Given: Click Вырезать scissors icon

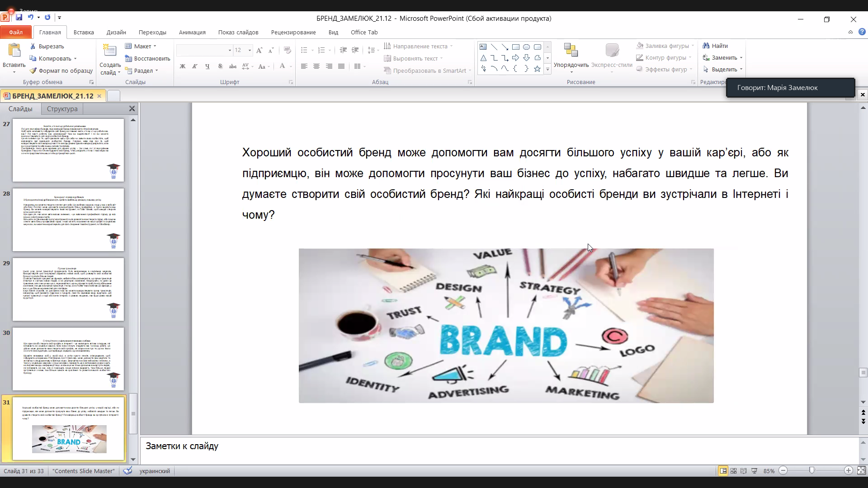Looking at the screenshot, I should tap(33, 46).
